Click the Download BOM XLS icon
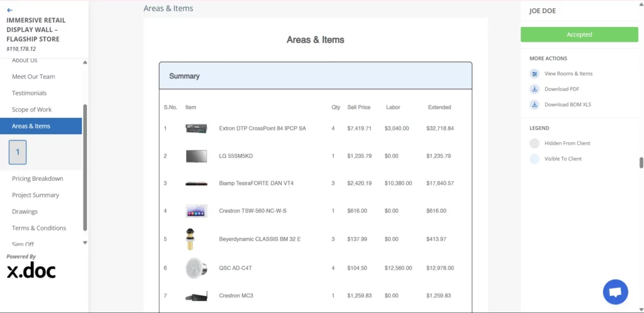The height and width of the screenshot is (313, 644). click(x=535, y=105)
